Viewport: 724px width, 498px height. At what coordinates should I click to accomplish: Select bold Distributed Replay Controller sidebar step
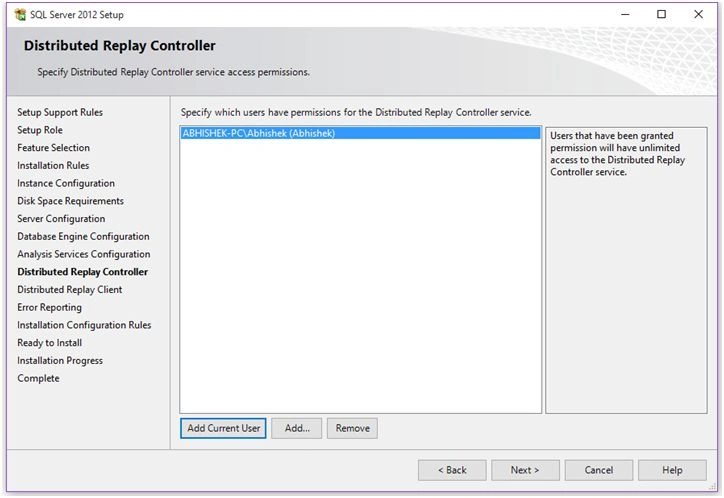tap(83, 272)
